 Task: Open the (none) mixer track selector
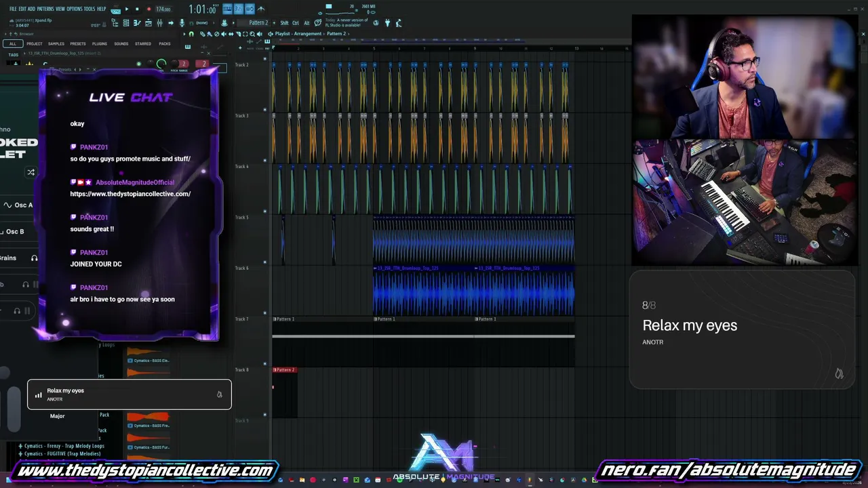(x=203, y=23)
